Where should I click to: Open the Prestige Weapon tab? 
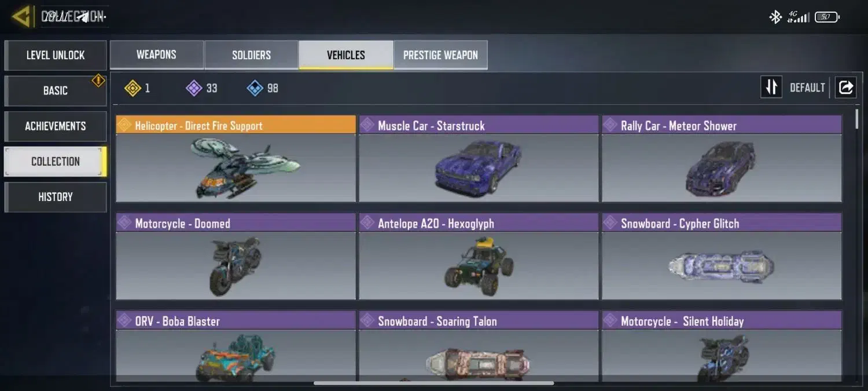coord(440,55)
